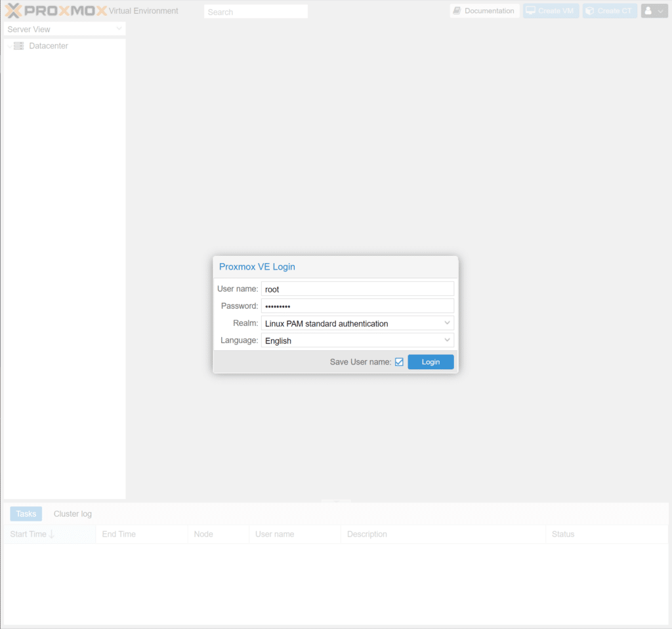Collapse the Datacenter tree node
The image size is (672, 629).
9,46
